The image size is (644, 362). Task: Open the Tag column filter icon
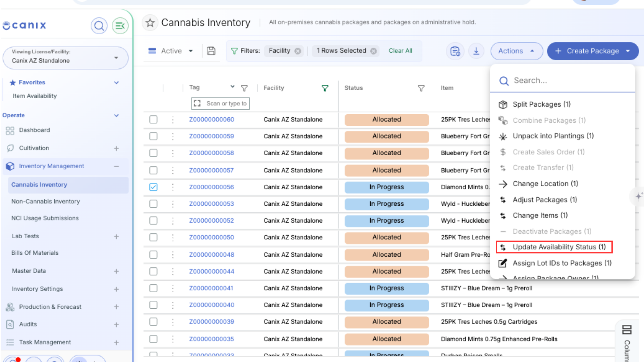(245, 88)
